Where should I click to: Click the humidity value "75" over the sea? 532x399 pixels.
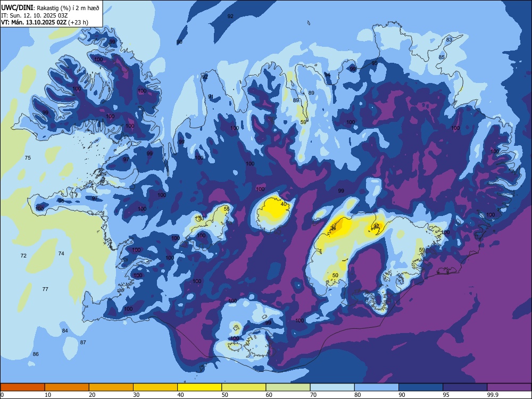pyautogui.click(x=28, y=158)
